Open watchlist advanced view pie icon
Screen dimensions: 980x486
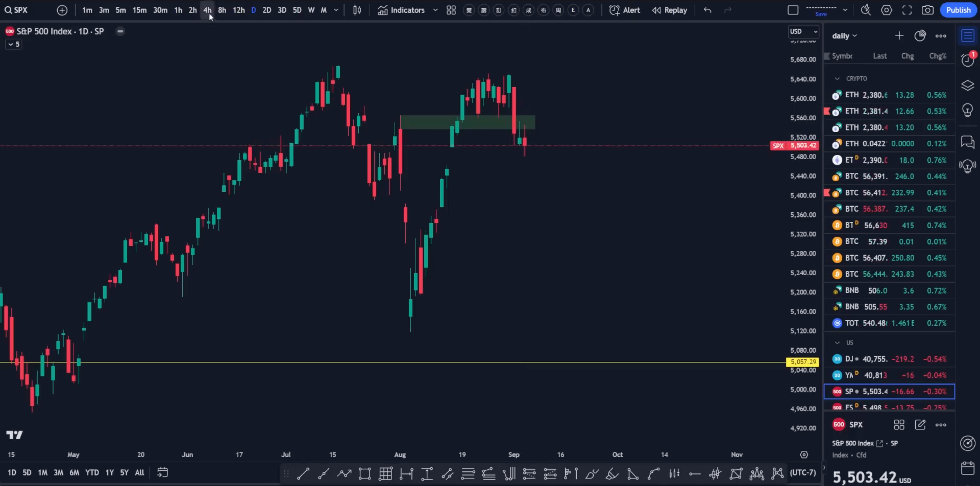[x=920, y=36]
